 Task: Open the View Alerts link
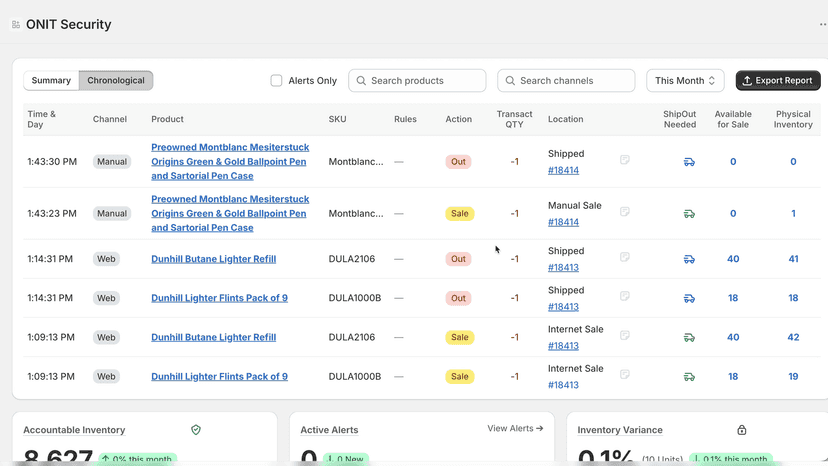[x=515, y=428]
